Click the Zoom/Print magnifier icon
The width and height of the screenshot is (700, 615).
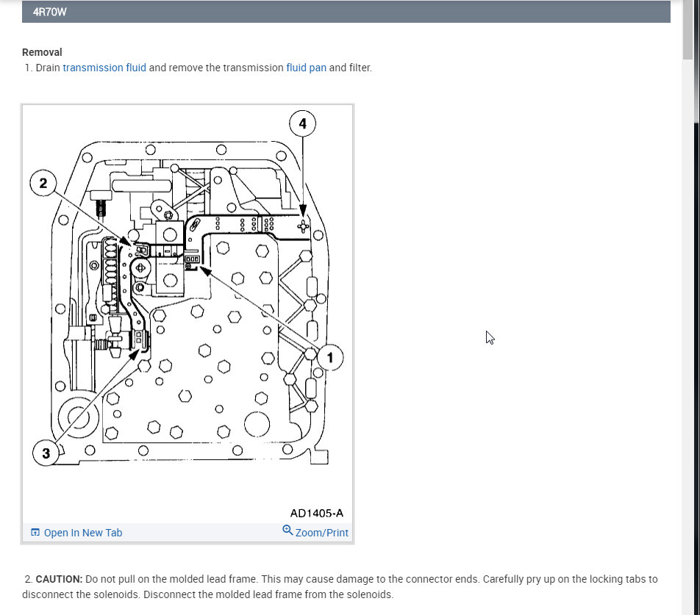287,531
